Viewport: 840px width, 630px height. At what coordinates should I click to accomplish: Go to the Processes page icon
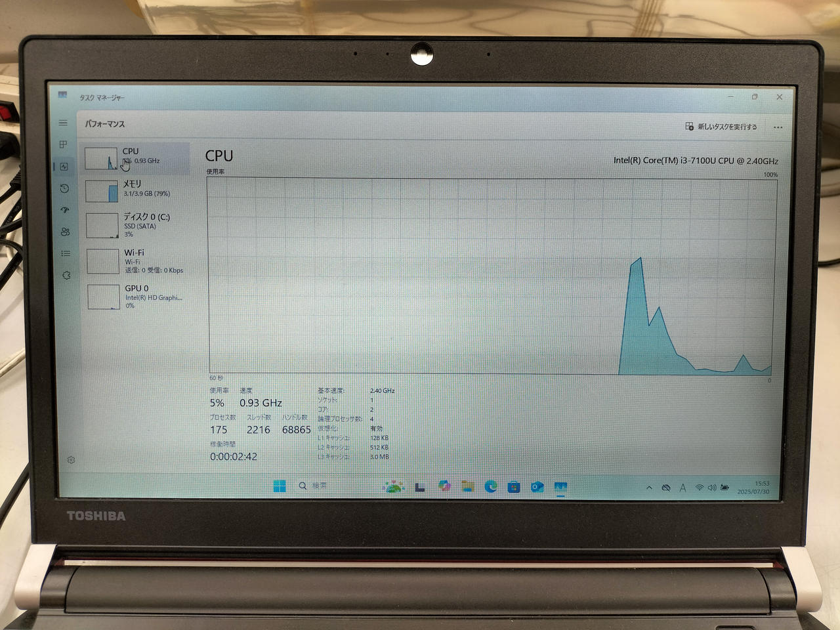[63, 144]
